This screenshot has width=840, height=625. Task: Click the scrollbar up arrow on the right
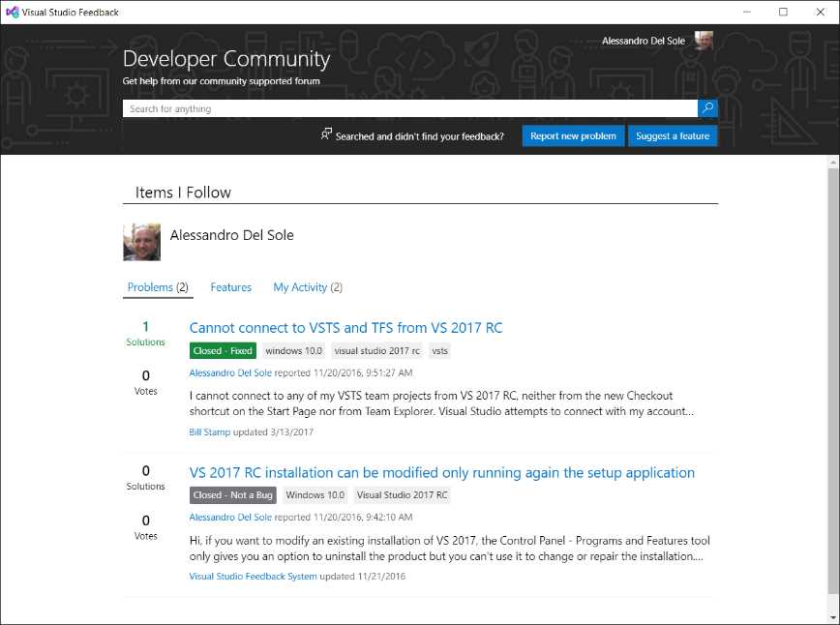coord(832,164)
